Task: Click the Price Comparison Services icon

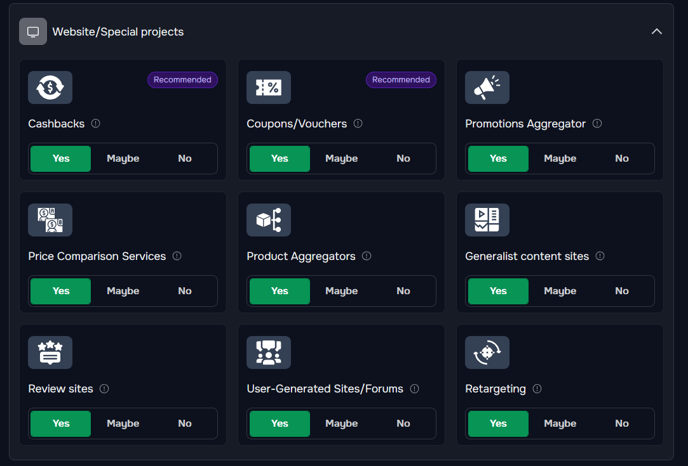Action: point(50,220)
